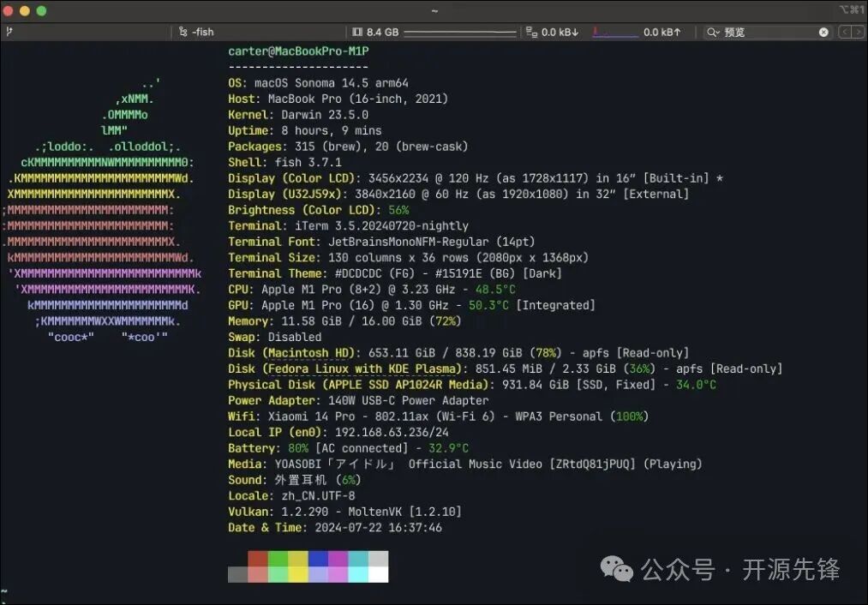Click the network activity graph
868x605 pixels.
point(615,33)
